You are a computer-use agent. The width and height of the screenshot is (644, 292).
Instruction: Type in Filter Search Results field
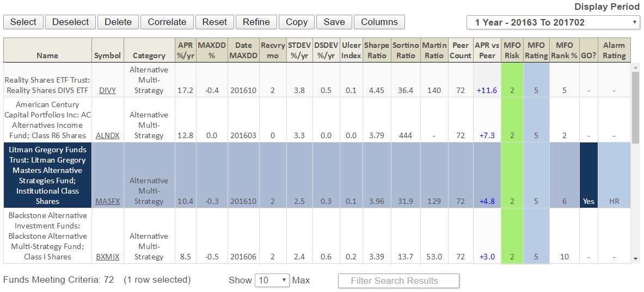[398, 281]
